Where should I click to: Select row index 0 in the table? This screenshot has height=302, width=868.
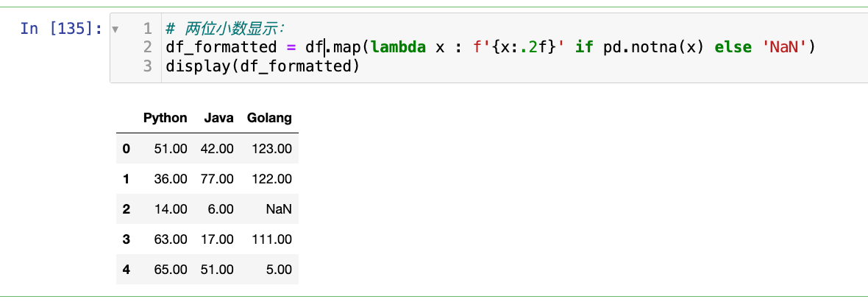(x=126, y=149)
